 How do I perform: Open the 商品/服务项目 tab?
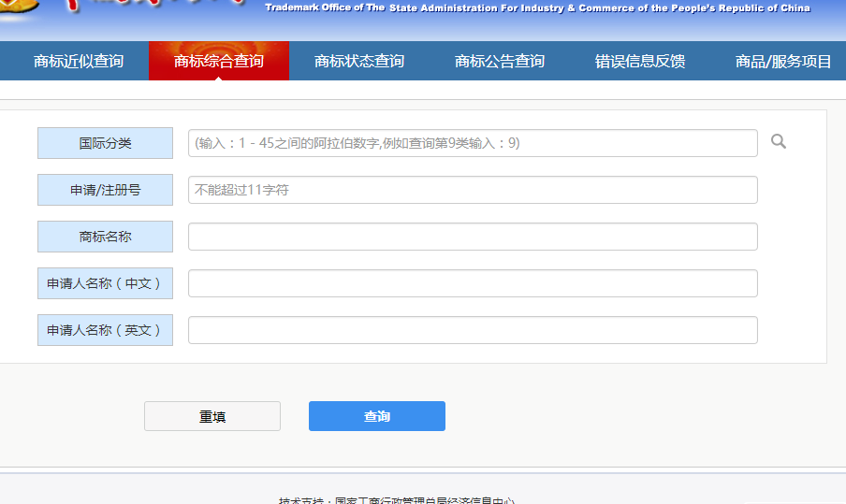pyautogui.click(x=783, y=61)
